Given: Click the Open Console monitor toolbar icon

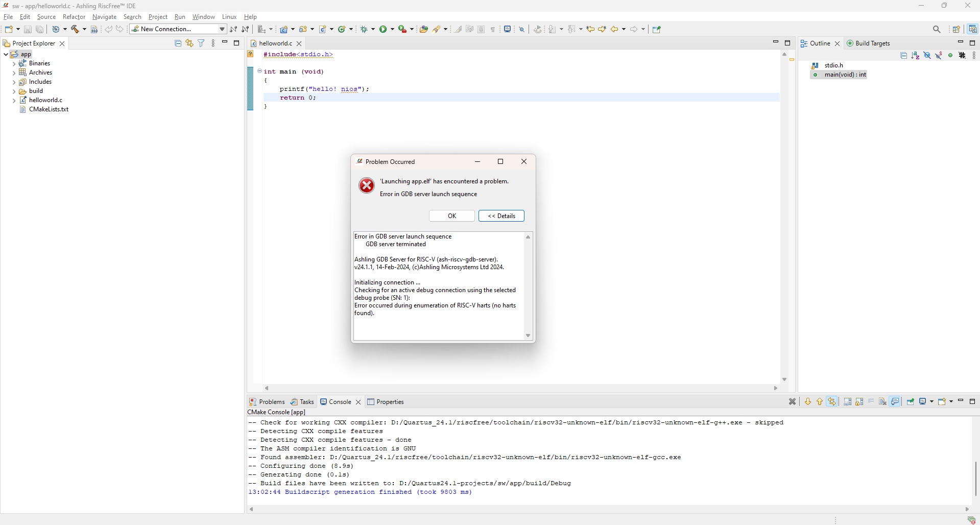Looking at the screenshot, I should pyautogui.click(x=507, y=29).
